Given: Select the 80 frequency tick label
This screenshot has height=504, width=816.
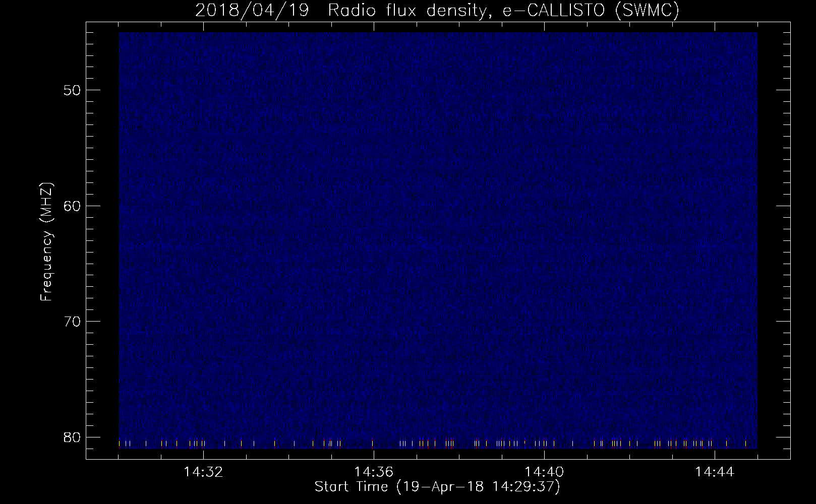Looking at the screenshot, I should coord(71,436).
